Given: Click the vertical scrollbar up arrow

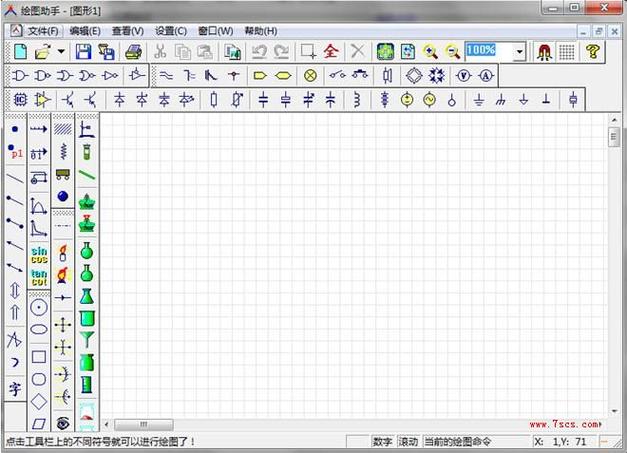Looking at the screenshot, I should click(x=614, y=119).
